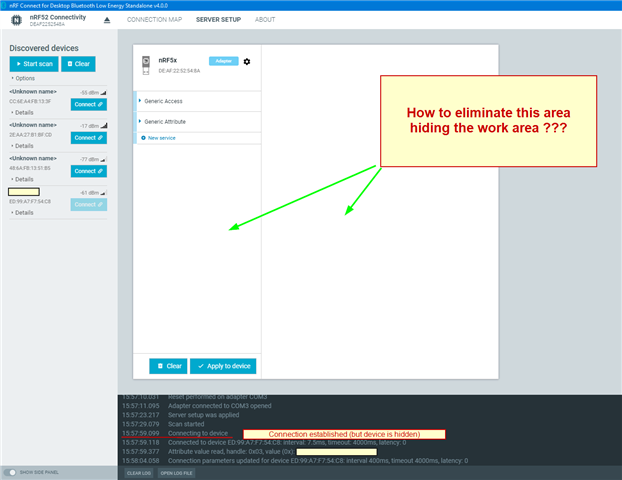The width and height of the screenshot is (622, 480).
Task: Click the nRF5x dongle device icon
Action: pyautogui.click(x=146, y=65)
